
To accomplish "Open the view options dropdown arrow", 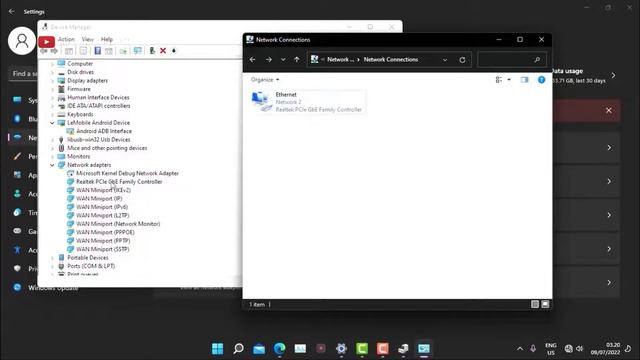I will (x=509, y=80).
